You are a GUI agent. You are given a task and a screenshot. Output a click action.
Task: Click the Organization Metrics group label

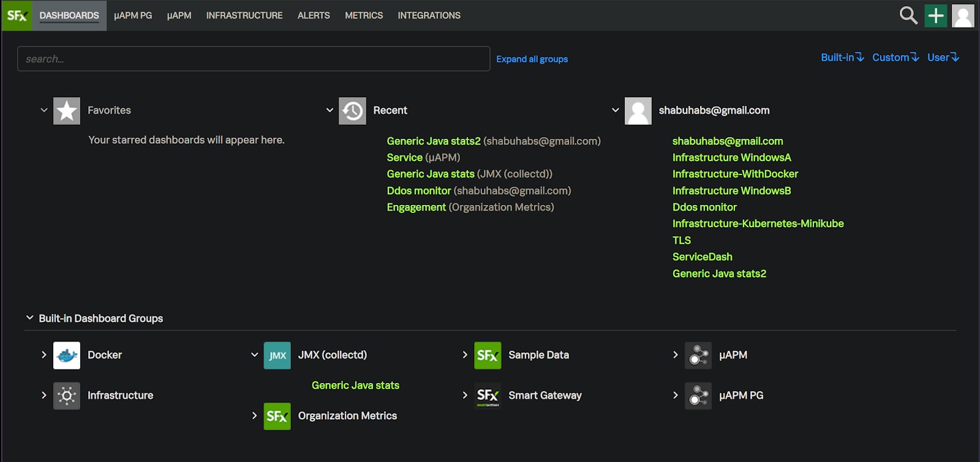[347, 416]
